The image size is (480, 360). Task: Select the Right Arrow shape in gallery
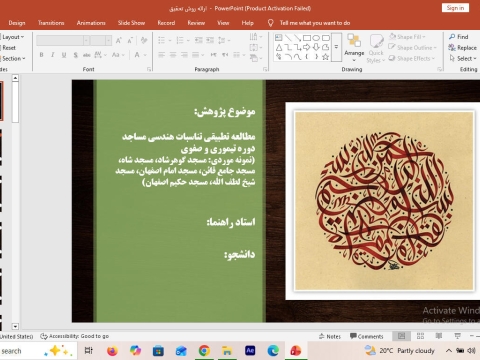tap(307, 47)
